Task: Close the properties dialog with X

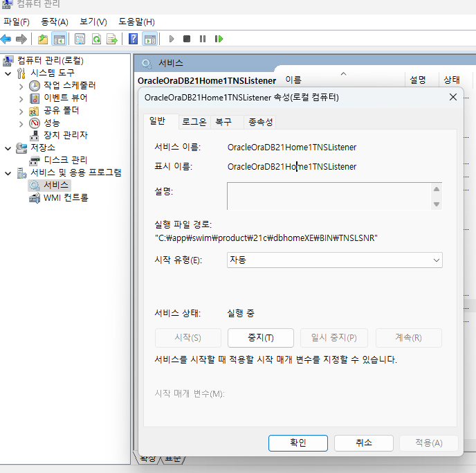Action: click(453, 97)
